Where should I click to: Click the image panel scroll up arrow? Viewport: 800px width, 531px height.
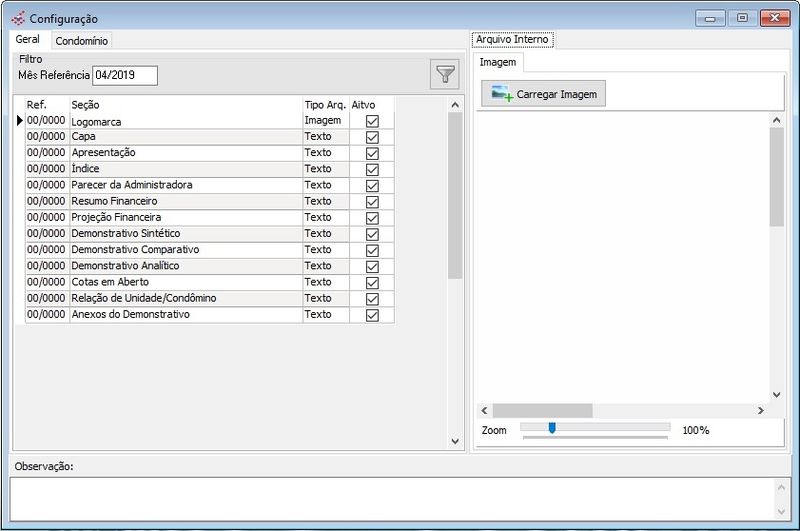776,120
